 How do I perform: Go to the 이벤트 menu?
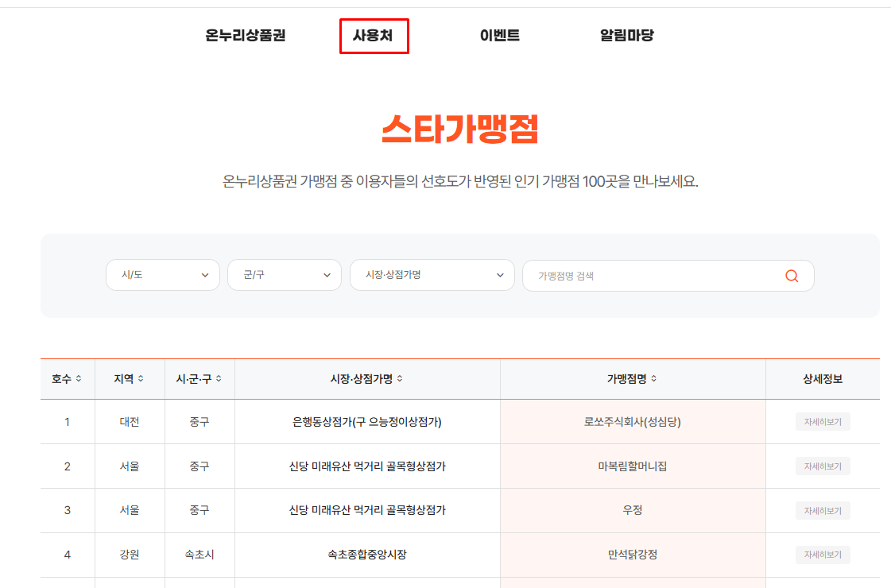(x=499, y=36)
